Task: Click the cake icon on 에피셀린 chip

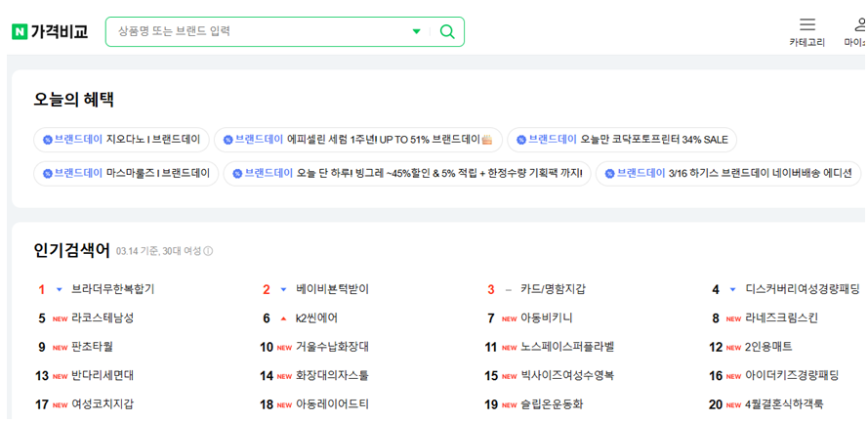Action: point(487,140)
